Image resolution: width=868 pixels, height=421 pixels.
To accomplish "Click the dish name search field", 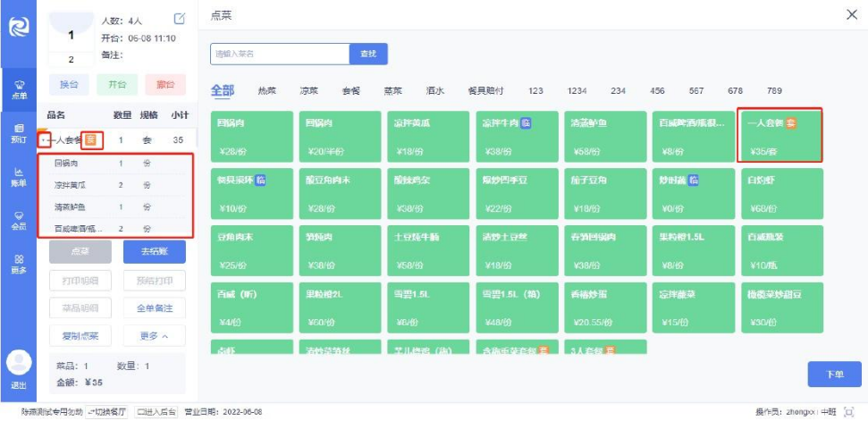I will click(x=280, y=55).
